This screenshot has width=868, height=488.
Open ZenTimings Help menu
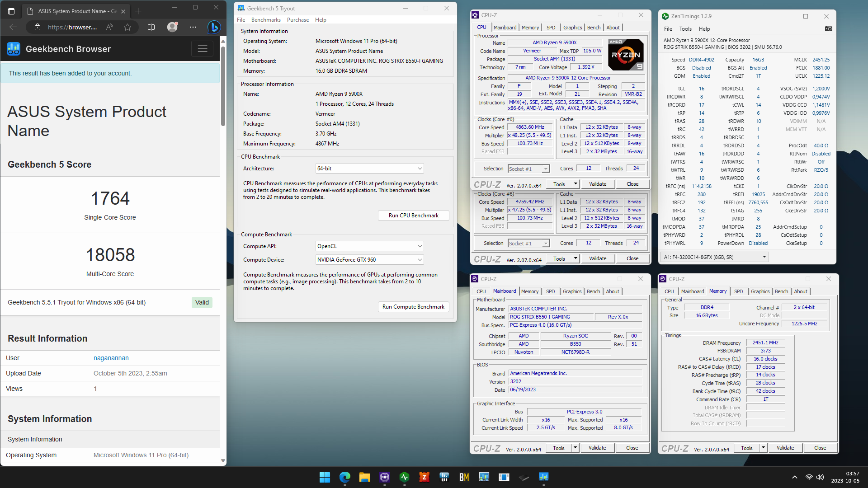point(704,28)
